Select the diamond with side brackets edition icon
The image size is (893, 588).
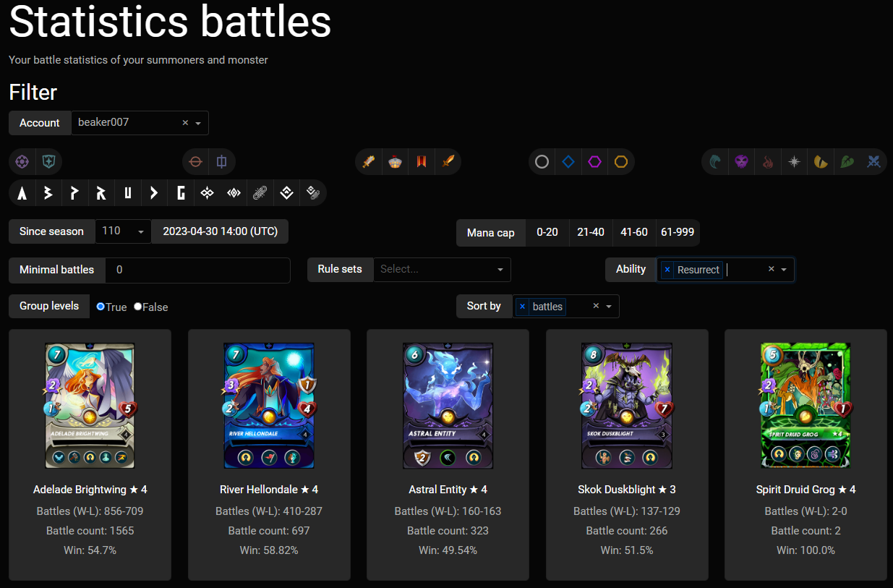(234, 193)
